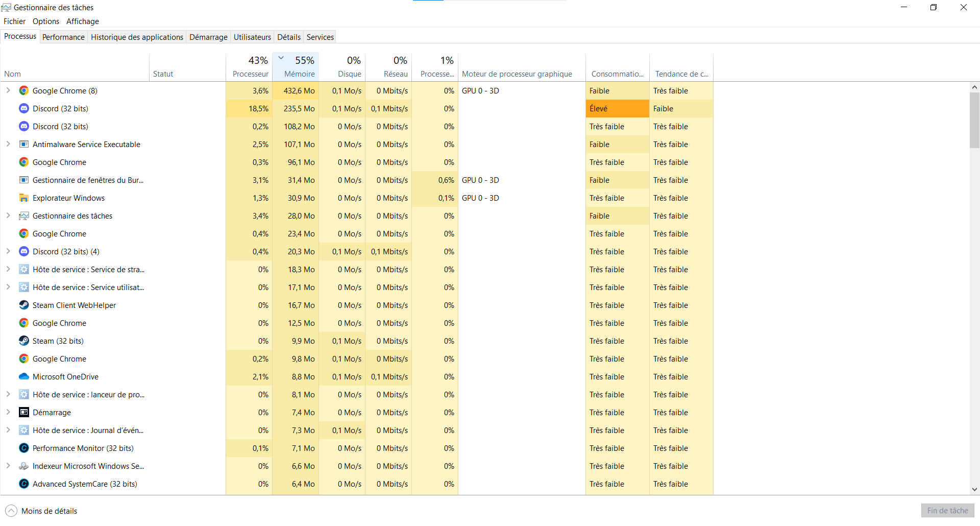Select the 432,6 Mo memory cell
The image size is (980, 526).
click(x=296, y=90)
